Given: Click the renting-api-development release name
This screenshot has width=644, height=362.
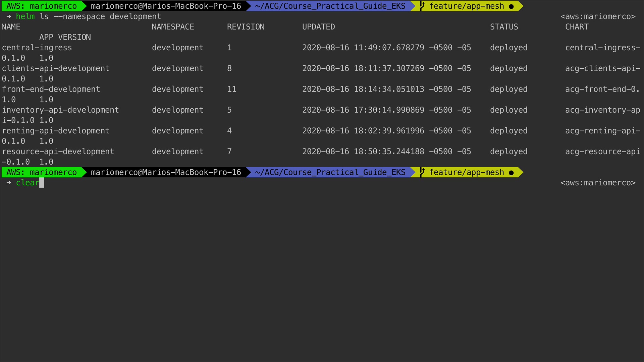Looking at the screenshot, I should 56,131.
